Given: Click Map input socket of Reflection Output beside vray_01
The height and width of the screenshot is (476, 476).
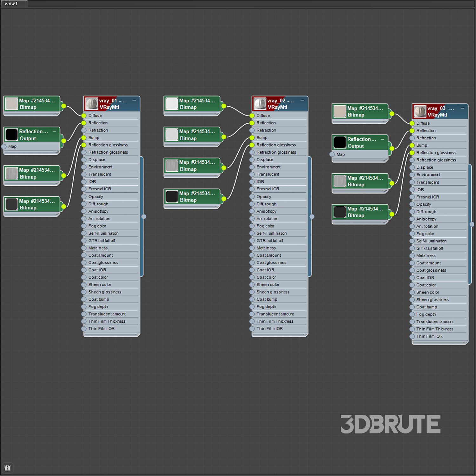Looking at the screenshot, I should pyautogui.click(x=4, y=146).
